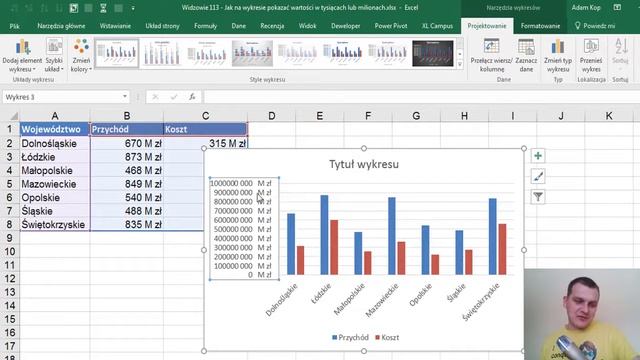This screenshot has width=640, height=360.
Task: Select cell A1 Województwo
Action: (55, 129)
